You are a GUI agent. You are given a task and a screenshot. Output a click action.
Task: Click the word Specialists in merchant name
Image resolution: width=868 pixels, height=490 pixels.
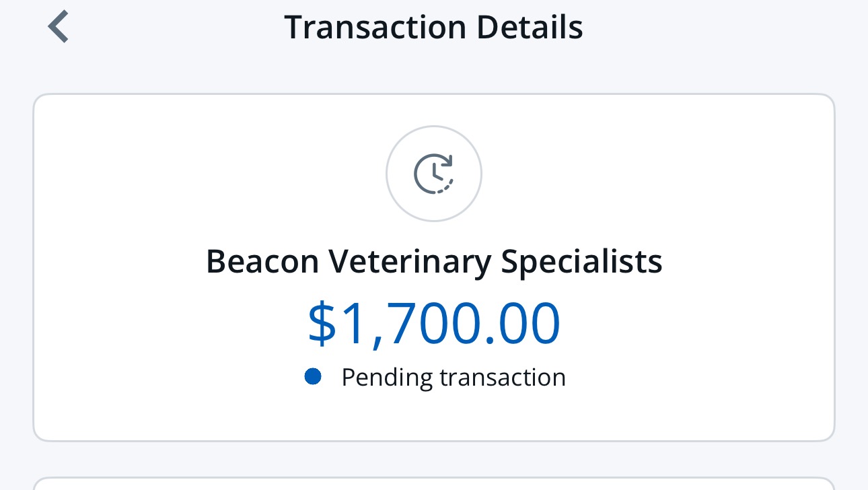pyautogui.click(x=581, y=261)
